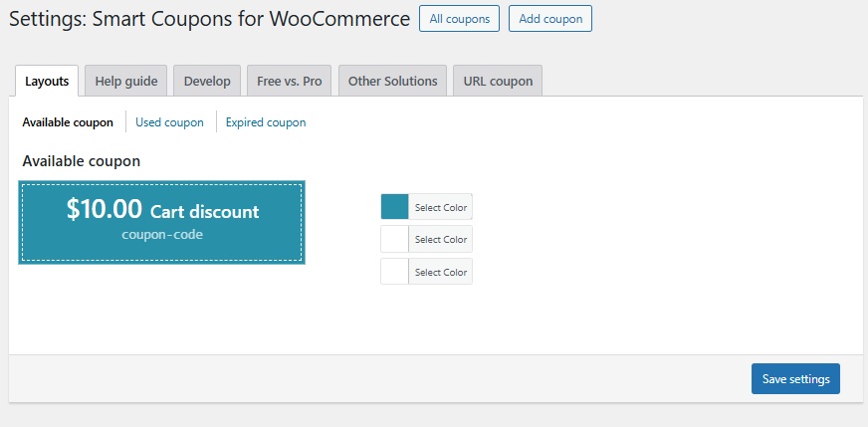View the Used coupon layout

(169, 122)
